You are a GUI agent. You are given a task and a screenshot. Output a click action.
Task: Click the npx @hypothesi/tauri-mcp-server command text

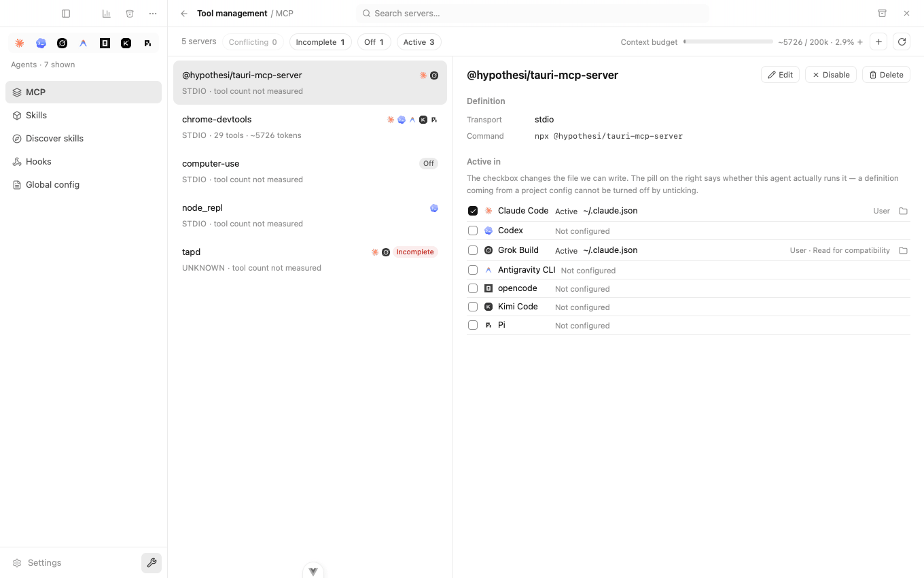pyautogui.click(x=609, y=136)
